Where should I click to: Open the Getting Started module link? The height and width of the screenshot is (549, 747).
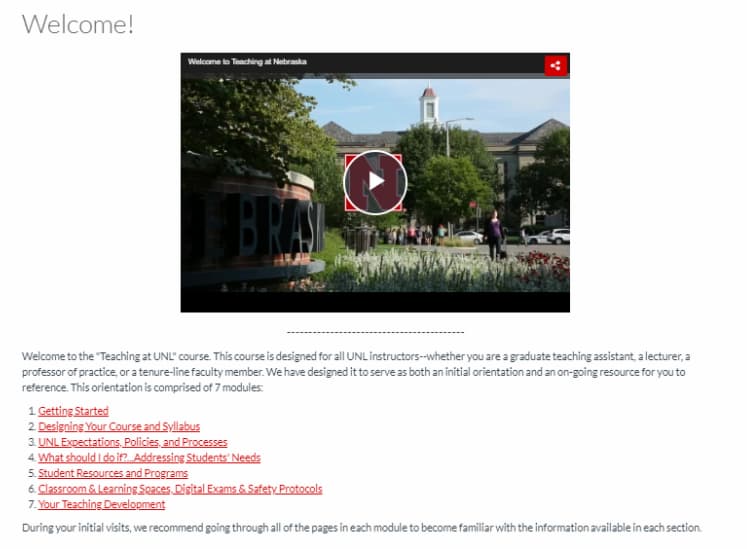[73, 411]
